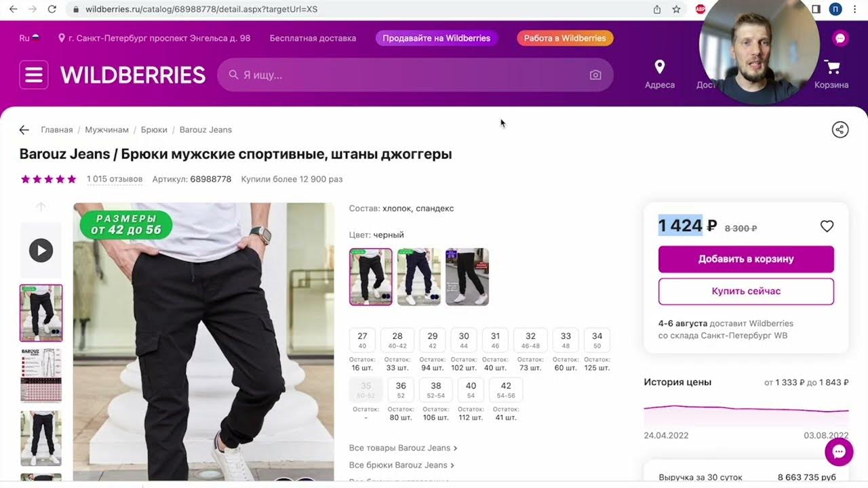Viewport: 868px width, 488px height.
Task: Select size 33 (48)
Action: pos(566,340)
